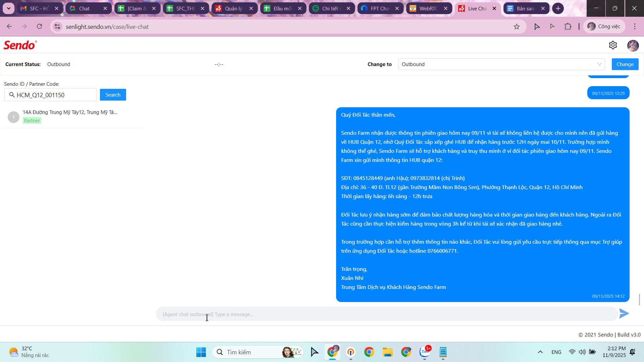Open Zalo from the taskbar

[425, 352]
